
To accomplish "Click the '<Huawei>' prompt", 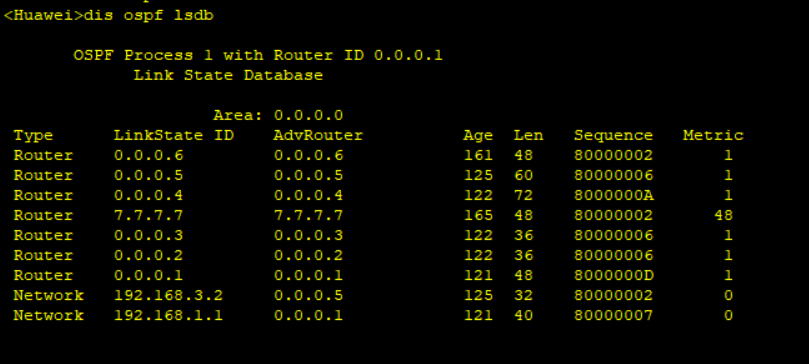I will tap(44, 16).
